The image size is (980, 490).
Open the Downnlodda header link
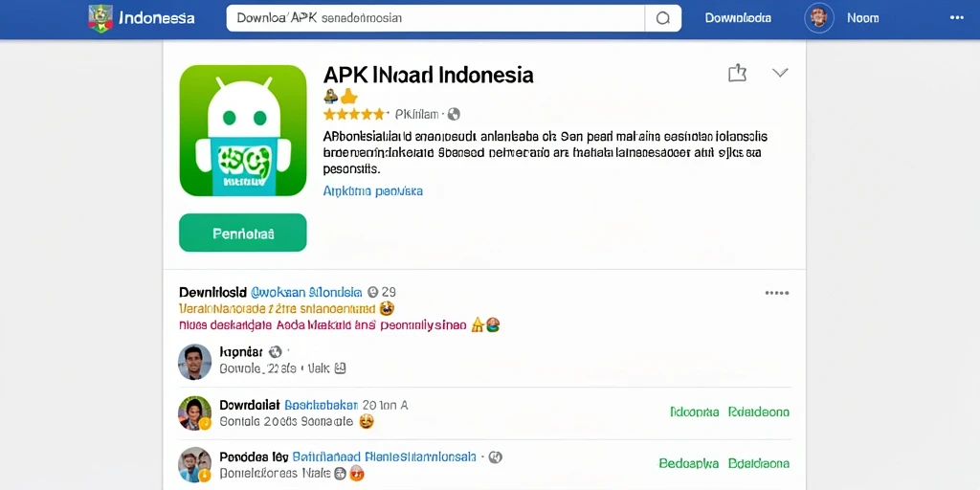[738, 18]
